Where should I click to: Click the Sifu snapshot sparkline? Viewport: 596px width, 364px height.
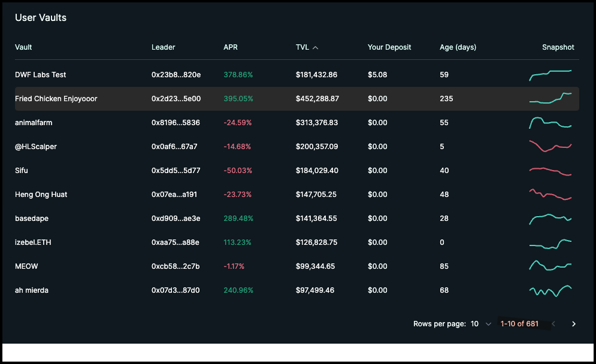point(550,171)
